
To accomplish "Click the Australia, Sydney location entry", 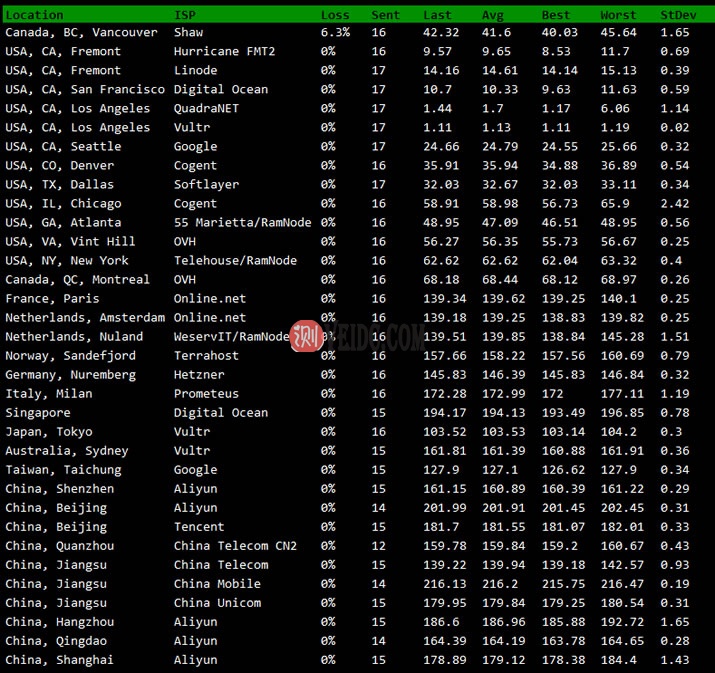I will coord(67,451).
